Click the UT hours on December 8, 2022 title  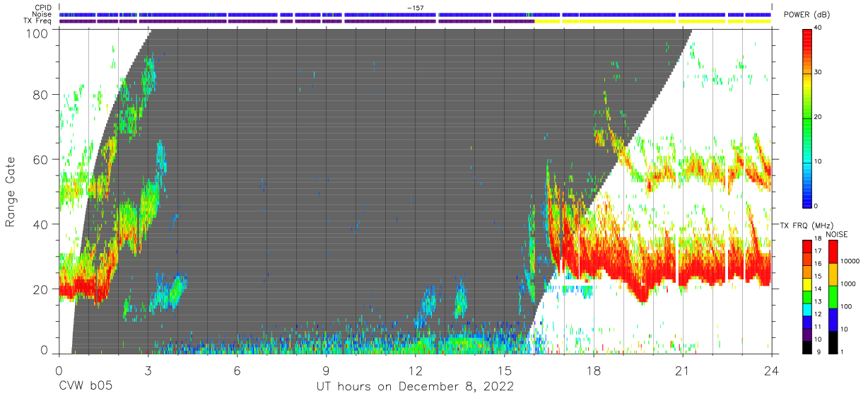pyautogui.click(x=415, y=387)
